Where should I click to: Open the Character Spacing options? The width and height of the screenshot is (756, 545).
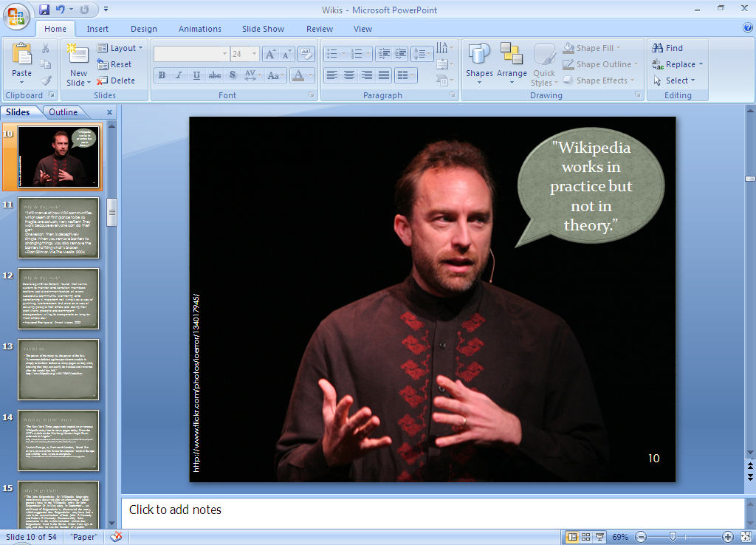click(x=252, y=75)
